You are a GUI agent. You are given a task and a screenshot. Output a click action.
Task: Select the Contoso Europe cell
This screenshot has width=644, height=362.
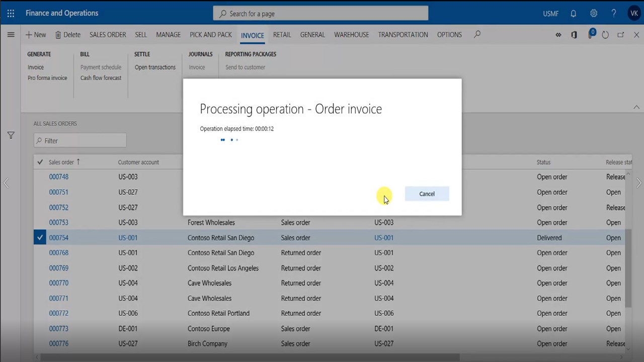(209, 329)
